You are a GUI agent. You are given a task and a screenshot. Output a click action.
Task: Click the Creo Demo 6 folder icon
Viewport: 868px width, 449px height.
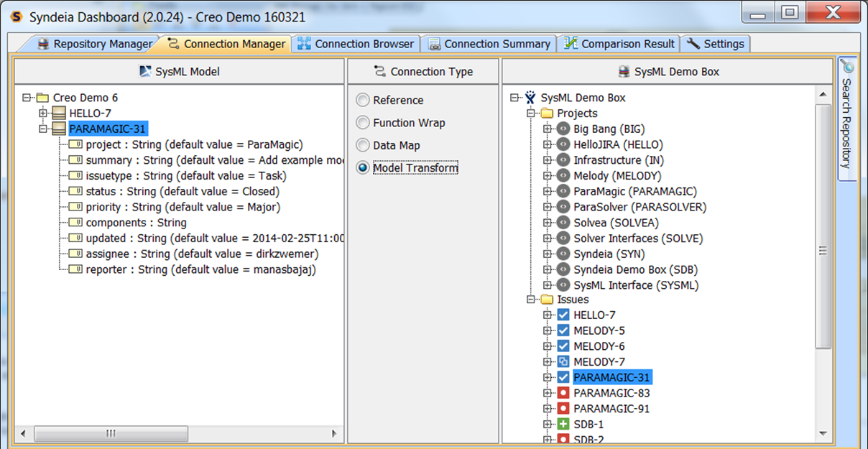click(x=42, y=98)
